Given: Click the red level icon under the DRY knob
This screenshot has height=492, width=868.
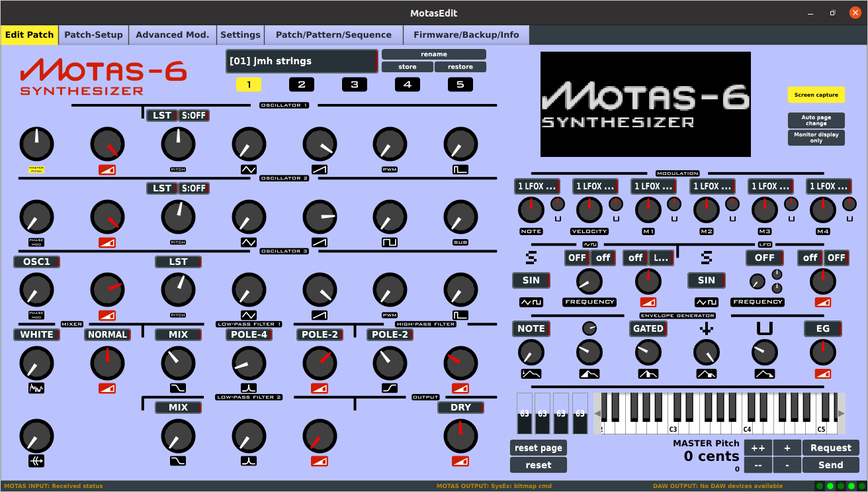Looking at the screenshot, I should [460, 460].
